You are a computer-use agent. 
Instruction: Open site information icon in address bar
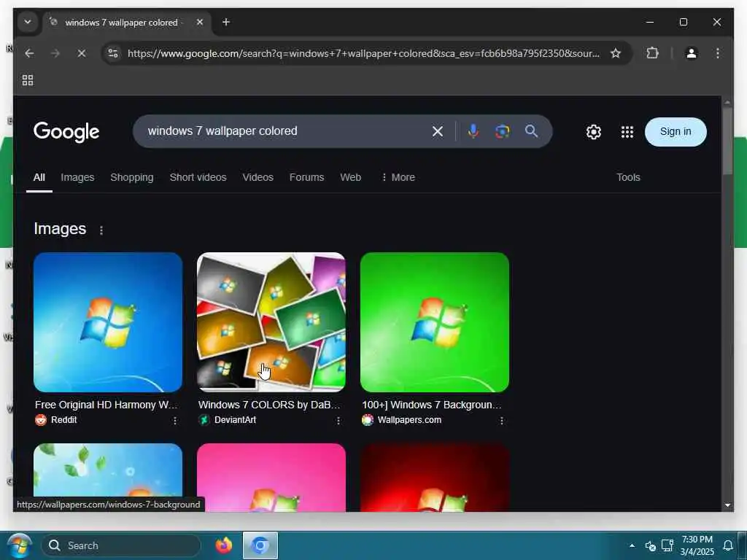point(113,53)
